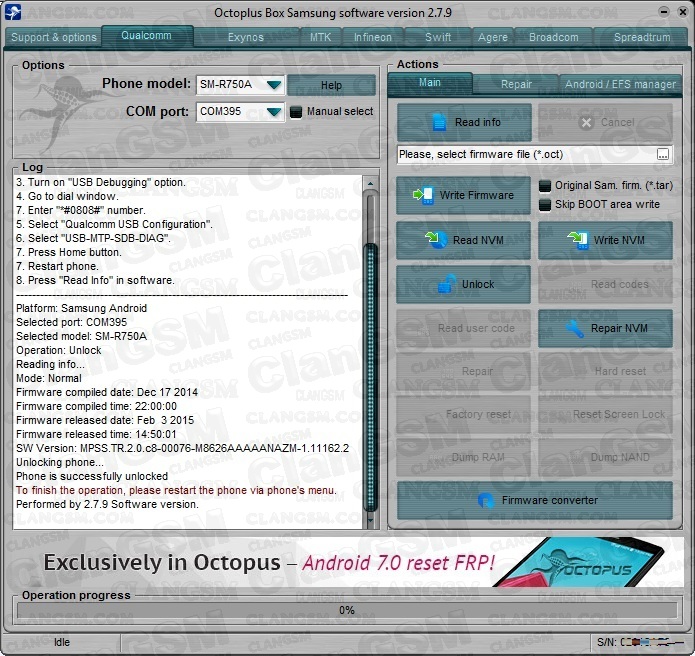Click the S/N status bar entry
This screenshot has width=695, height=656.
pos(640,642)
